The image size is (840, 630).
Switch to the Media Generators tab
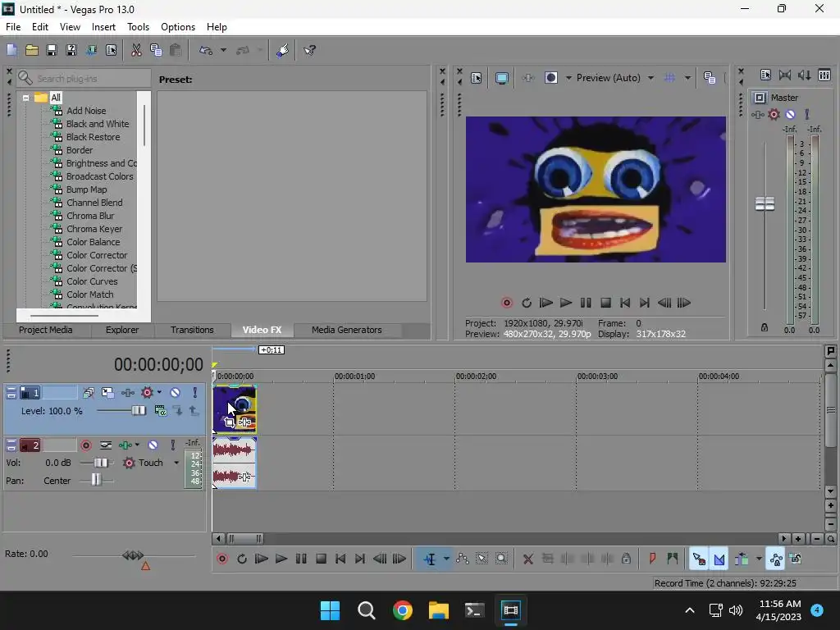(x=347, y=330)
